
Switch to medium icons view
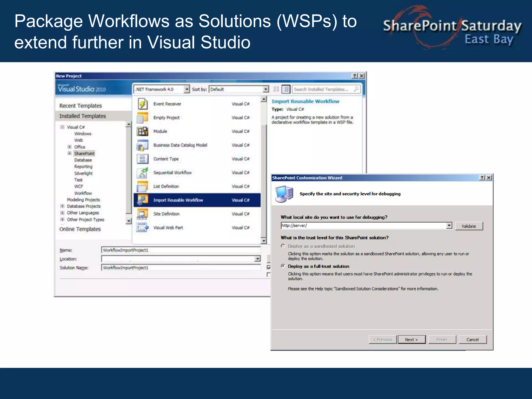tap(286, 89)
